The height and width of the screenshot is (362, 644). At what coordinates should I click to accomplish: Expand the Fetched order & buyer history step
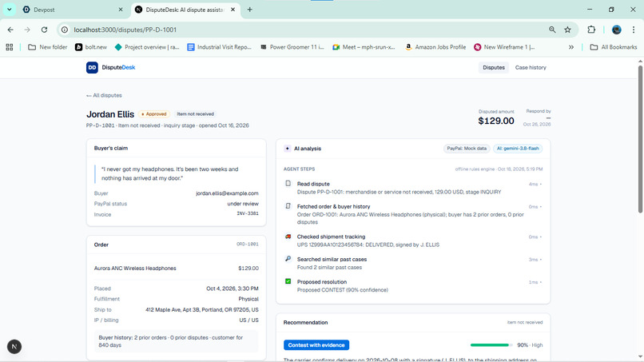coord(540,207)
